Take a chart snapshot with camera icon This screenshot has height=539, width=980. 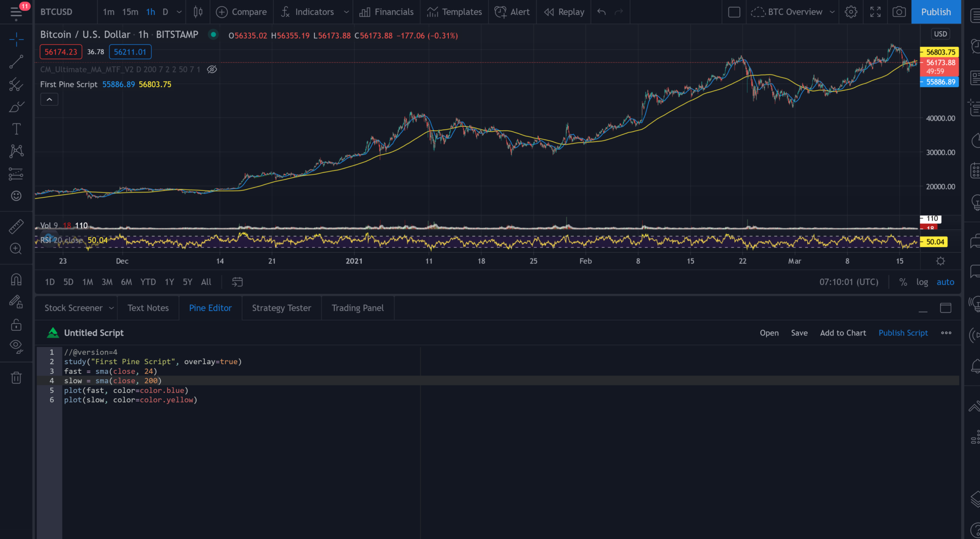point(899,12)
